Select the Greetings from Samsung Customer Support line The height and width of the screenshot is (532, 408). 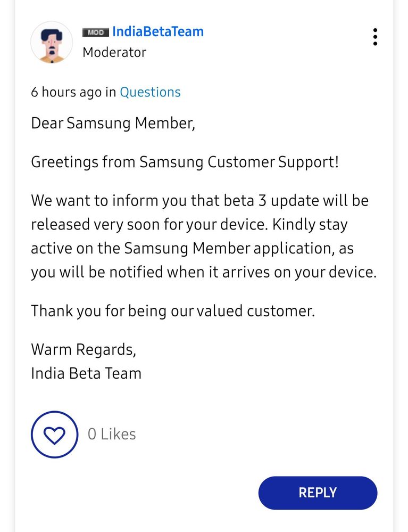tap(185, 162)
